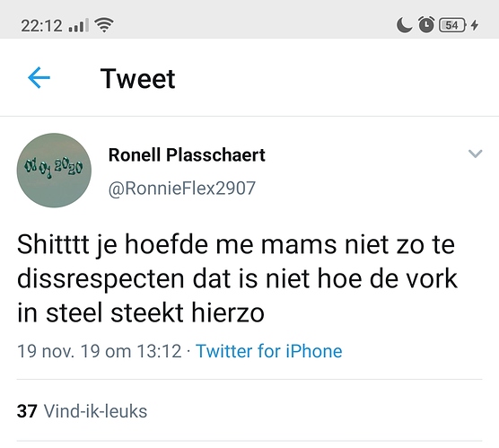View the 37 Vind-ik-leuks list

(x=82, y=411)
